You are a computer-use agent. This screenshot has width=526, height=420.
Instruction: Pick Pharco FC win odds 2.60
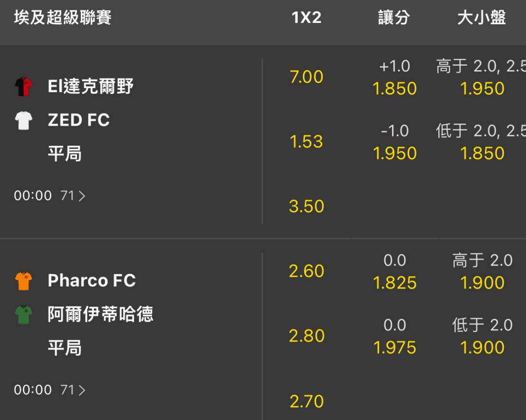point(306,271)
